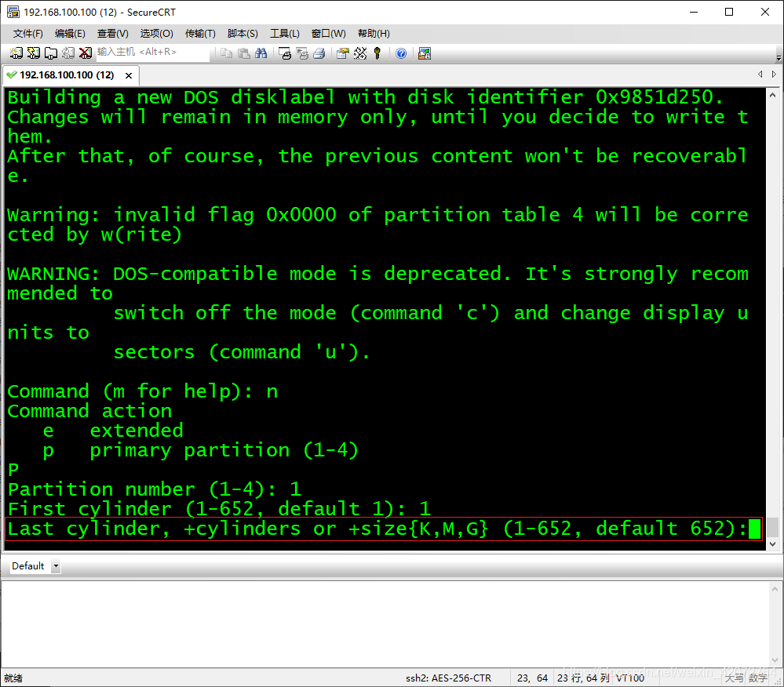
Task: Click the Disconnect red X icon
Action: tap(86, 53)
